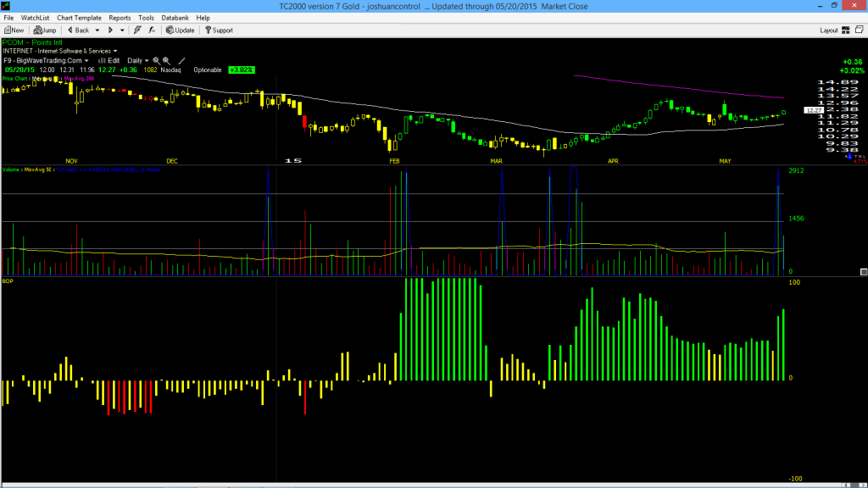Click the PCOM - Points Intl symbol title

32,42
